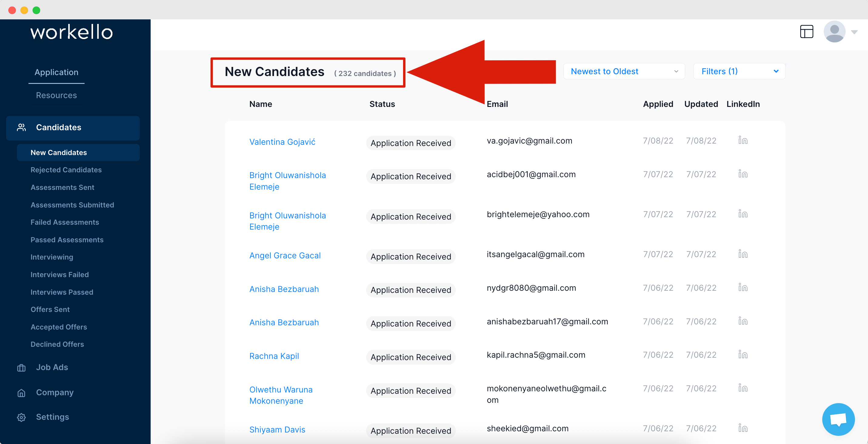Open Declined Offers
The image size is (868, 444).
[57, 344]
